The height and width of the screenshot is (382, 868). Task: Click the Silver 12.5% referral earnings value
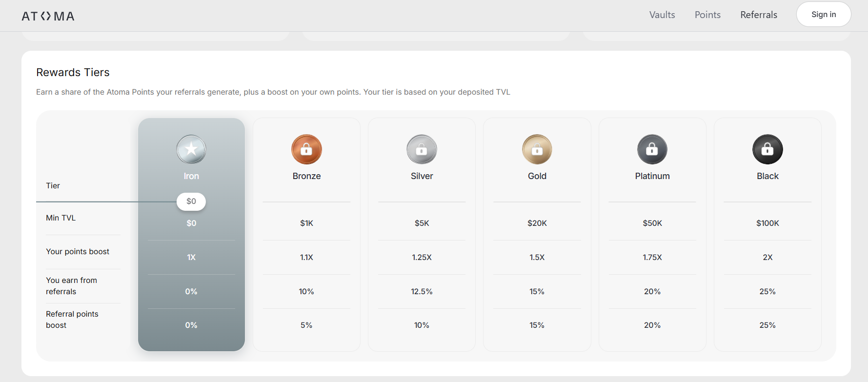pos(422,291)
